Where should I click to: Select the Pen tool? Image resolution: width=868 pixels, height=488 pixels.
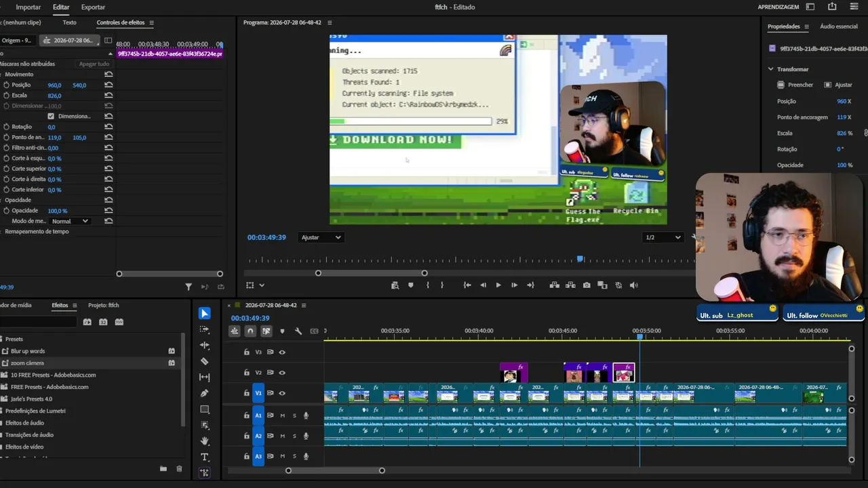(205, 393)
